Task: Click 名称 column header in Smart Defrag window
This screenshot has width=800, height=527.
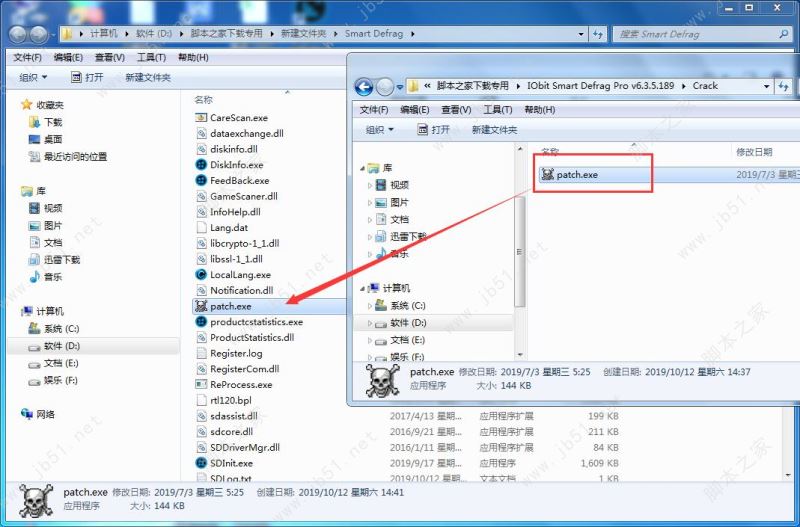Action: [x=203, y=99]
